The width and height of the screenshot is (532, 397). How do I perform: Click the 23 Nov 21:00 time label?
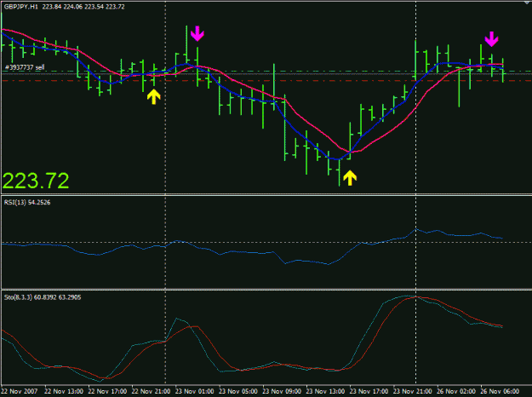(413, 391)
